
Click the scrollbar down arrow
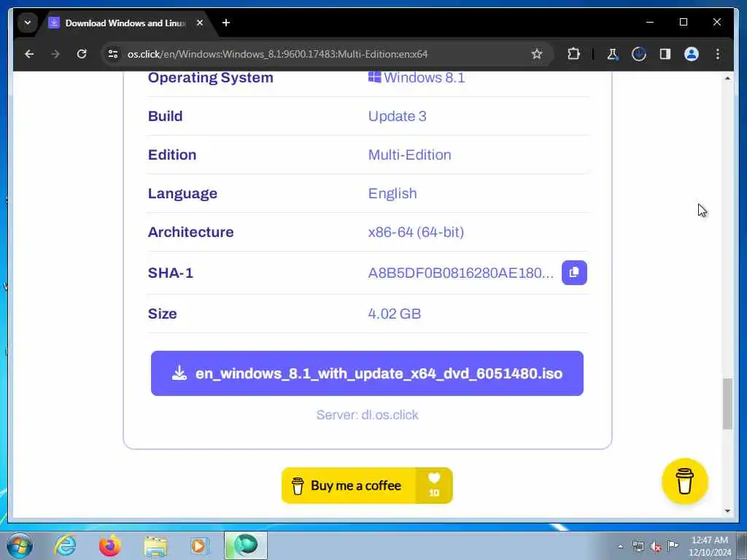point(727,511)
